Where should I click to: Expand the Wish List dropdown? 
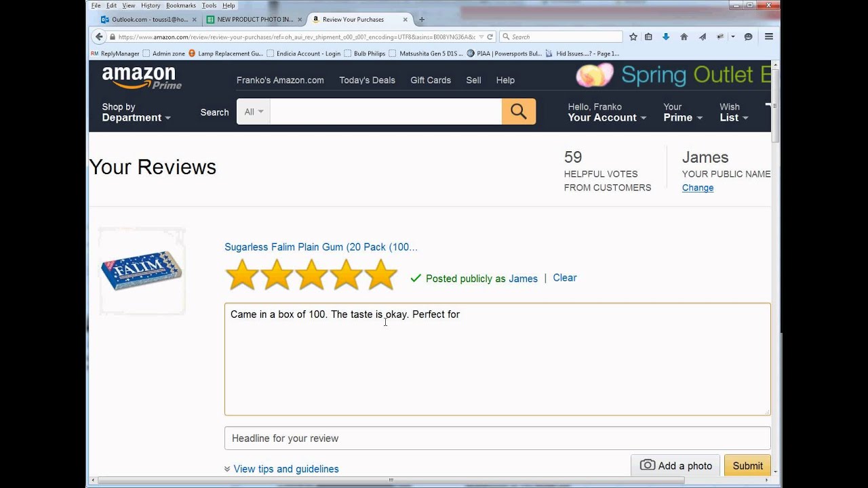[x=734, y=112]
